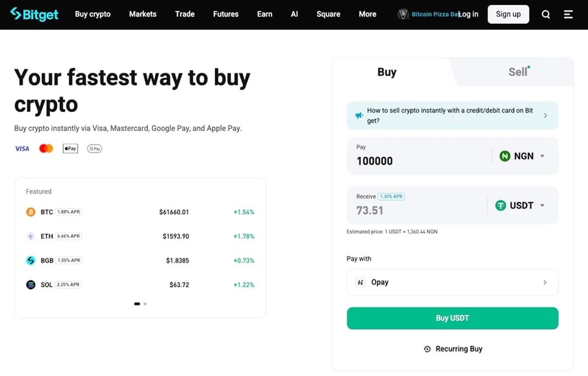Click the Mastercard payment logo
The width and height of the screenshot is (588, 376).
click(46, 148)
